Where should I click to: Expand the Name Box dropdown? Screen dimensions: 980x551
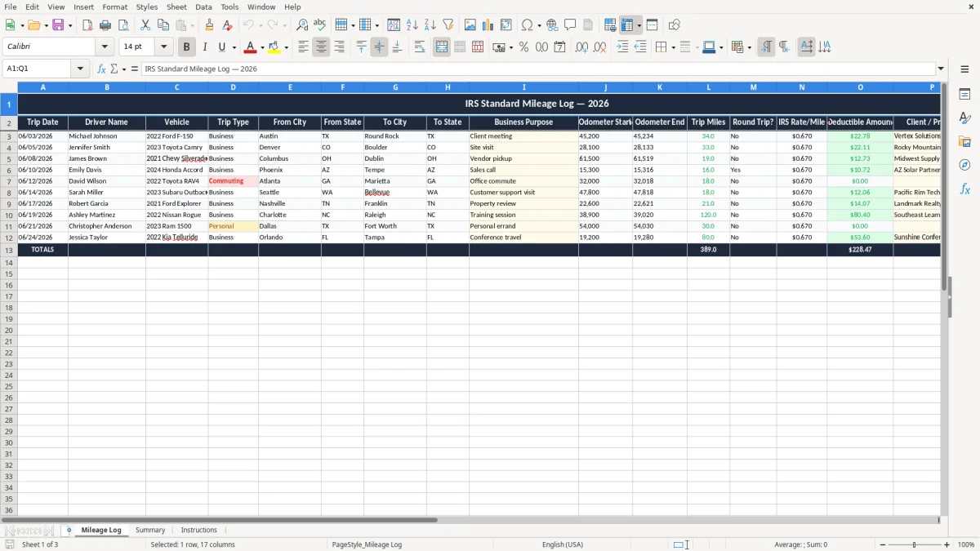tap(80, 69)
